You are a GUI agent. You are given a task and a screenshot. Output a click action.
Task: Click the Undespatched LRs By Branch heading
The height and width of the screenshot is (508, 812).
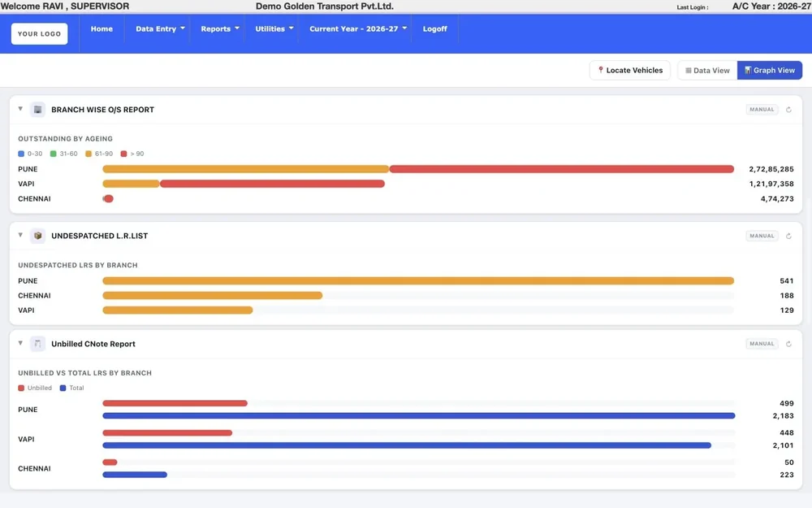click(x=78, y=266)
